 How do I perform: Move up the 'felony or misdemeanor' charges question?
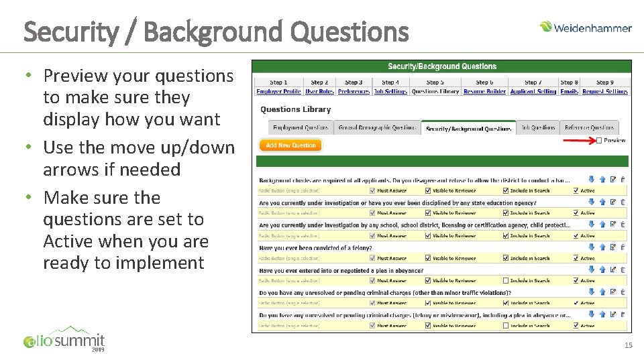tap(602, 314)
